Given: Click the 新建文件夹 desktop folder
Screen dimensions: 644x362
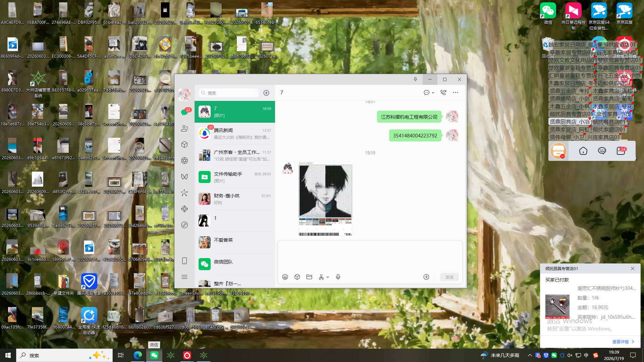Looking at the screenshot, I should 64,284.
